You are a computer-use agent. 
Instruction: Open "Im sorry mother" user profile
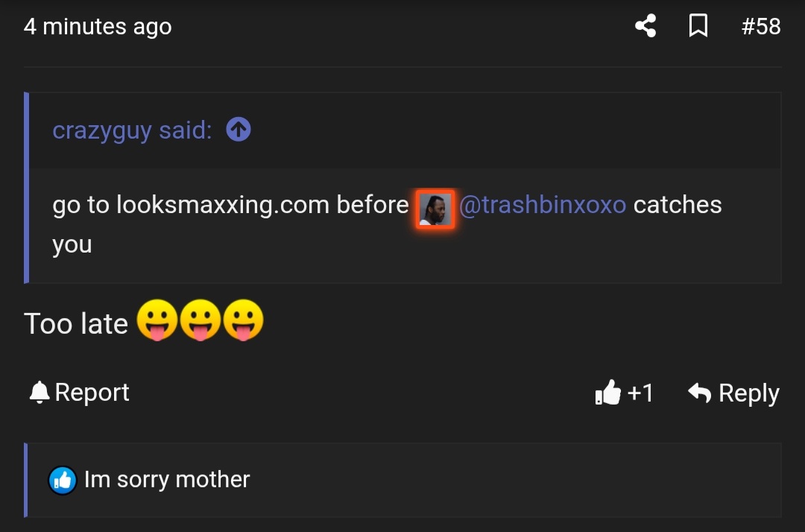(x=167, y=480)
